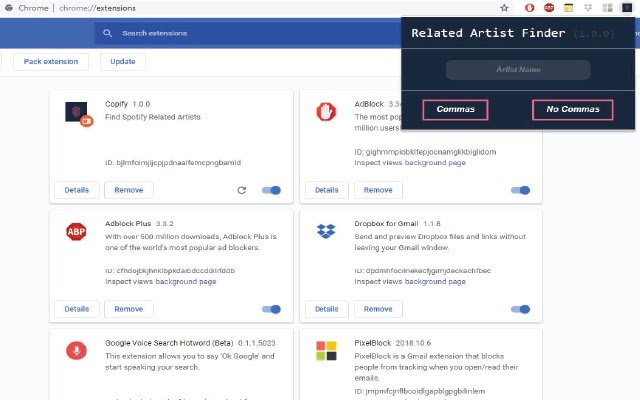Disable the Copify extension toggle
Screen dimensions: 640x400
[271, 190]
